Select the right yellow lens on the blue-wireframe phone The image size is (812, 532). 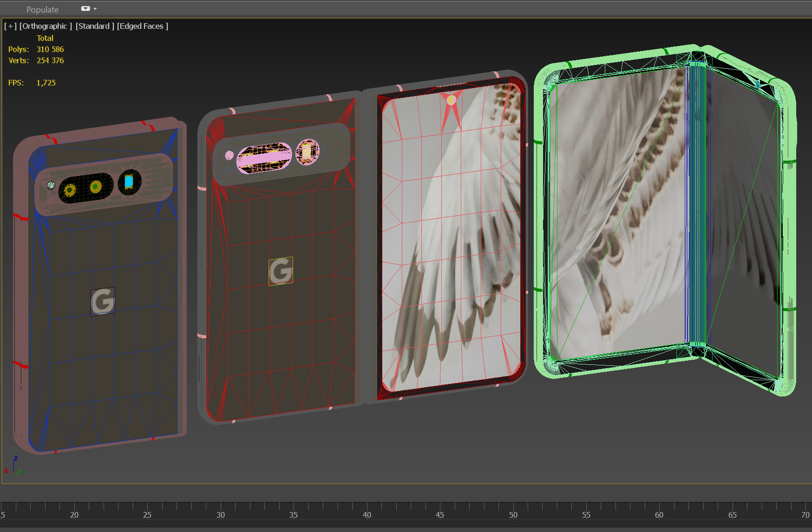coord(96,187)
